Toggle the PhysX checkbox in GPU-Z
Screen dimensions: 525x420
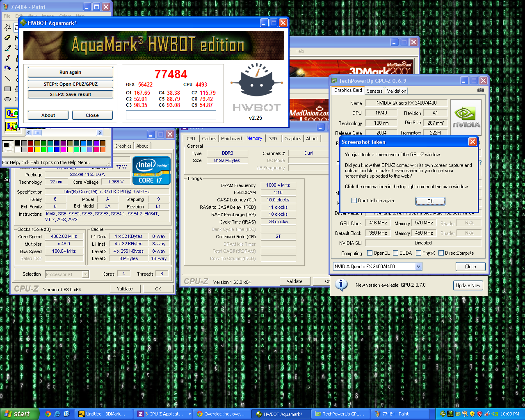(418, 253)
